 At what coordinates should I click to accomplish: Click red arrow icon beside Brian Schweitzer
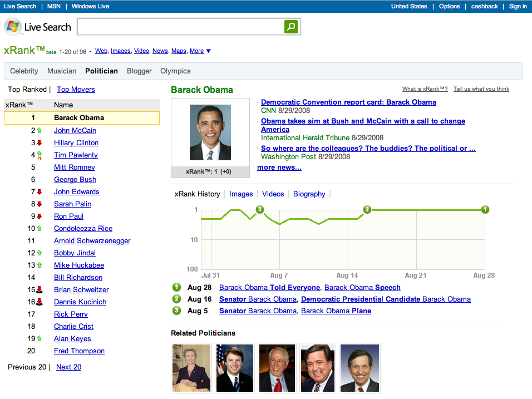tap(39, 290)
